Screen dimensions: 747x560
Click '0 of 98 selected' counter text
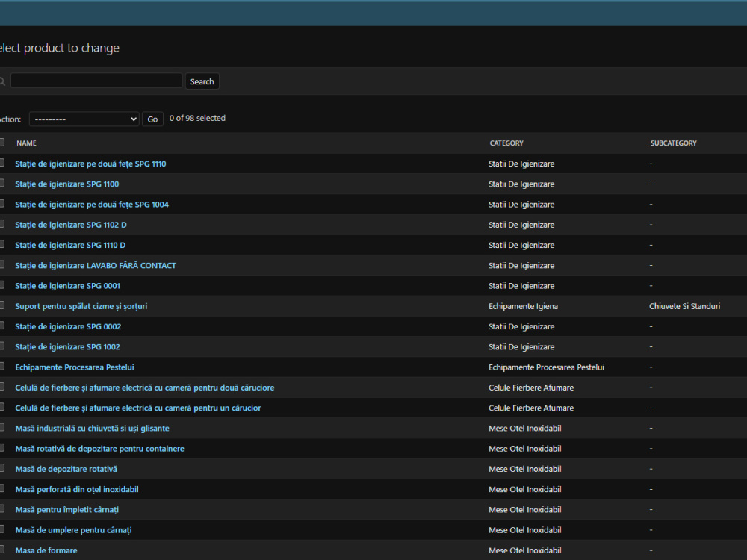point(197,118)
